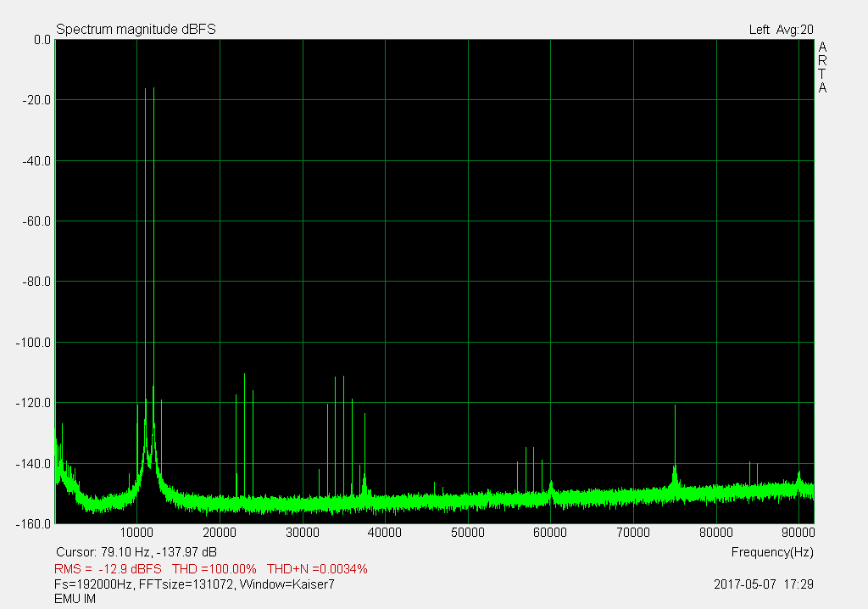Image resolution: width=868 pixels, height=609 pixels.
Task: Click the 'THD+N =0.0034%' value
Action: tap(317, 569)
